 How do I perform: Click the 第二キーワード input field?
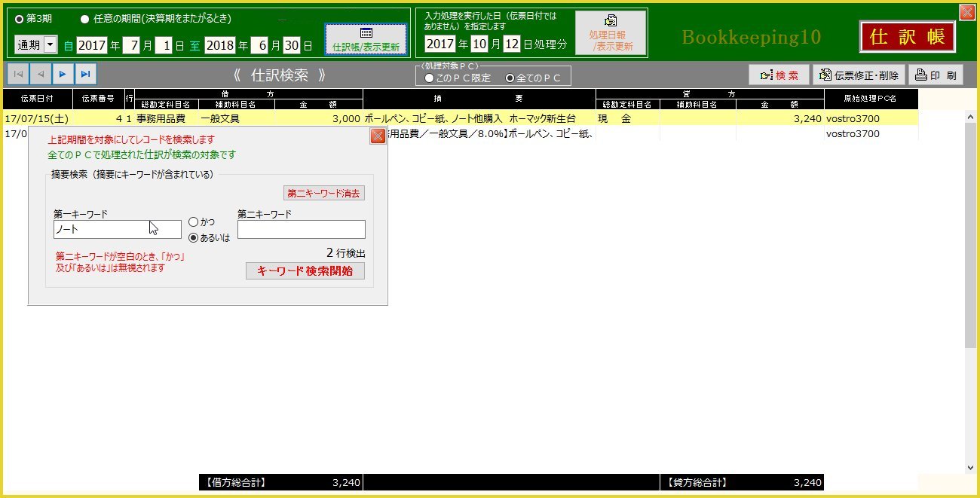301,230
